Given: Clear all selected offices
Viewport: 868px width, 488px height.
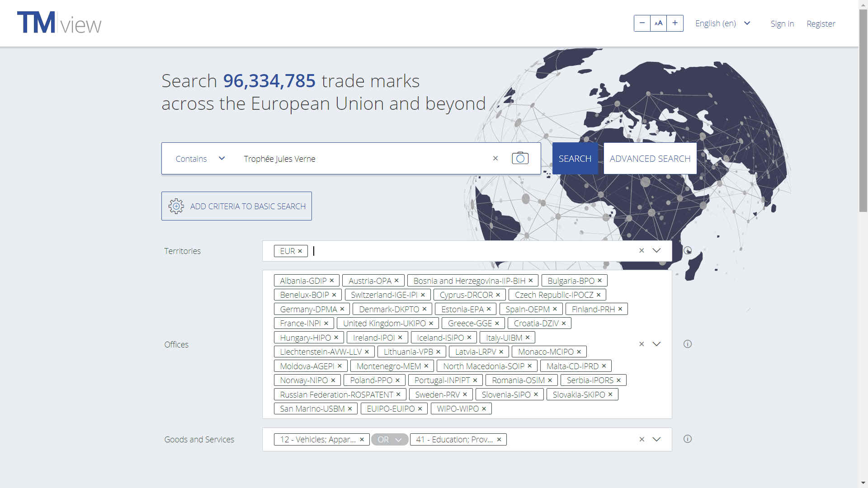Looking at the screenshot, I should 642,344.
